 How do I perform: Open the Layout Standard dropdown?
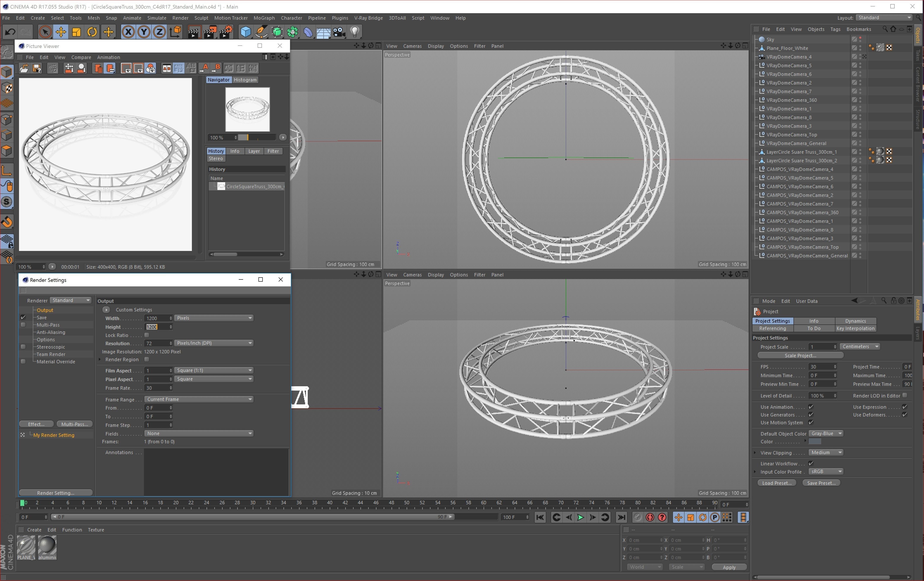tap(884, 18)
